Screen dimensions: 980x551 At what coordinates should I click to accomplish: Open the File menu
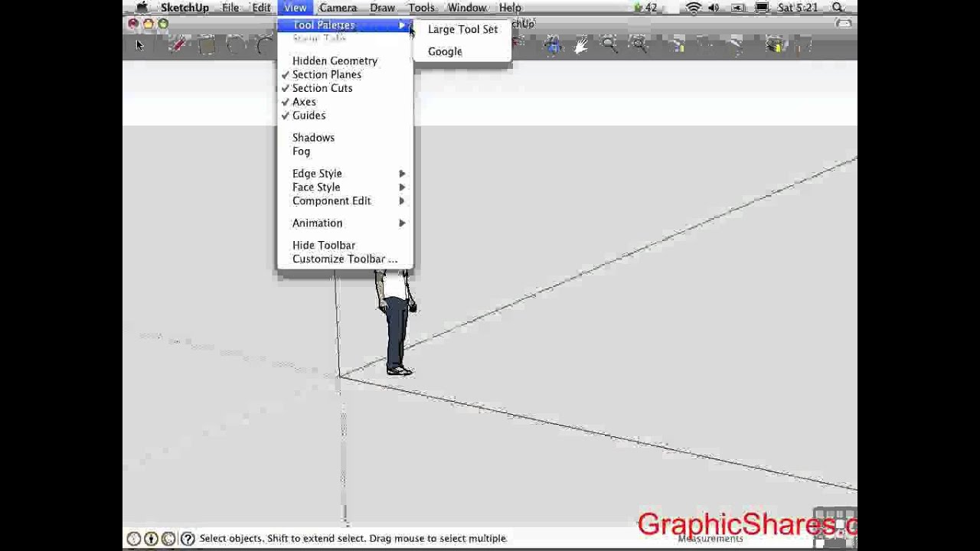click(230, 8)
